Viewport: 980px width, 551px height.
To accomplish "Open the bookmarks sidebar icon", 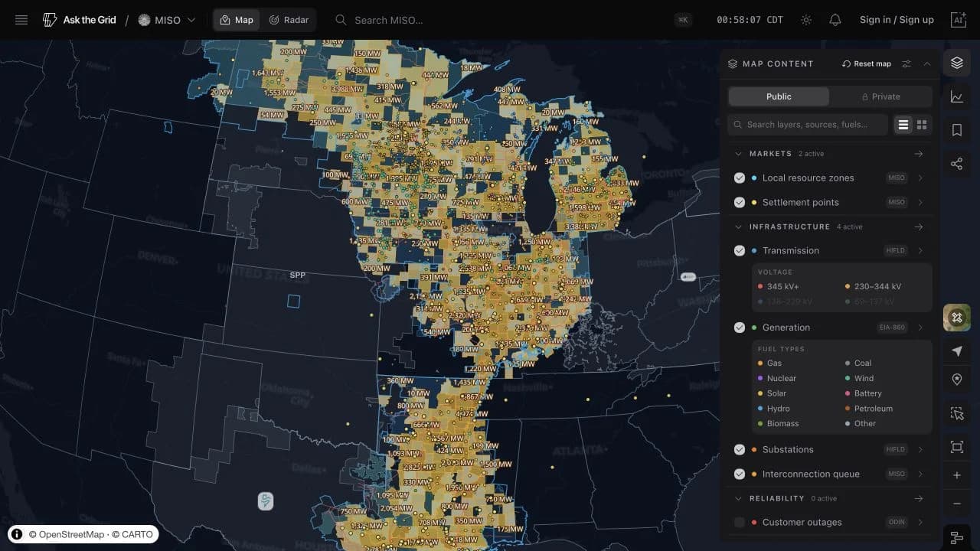I will (957, 130).
